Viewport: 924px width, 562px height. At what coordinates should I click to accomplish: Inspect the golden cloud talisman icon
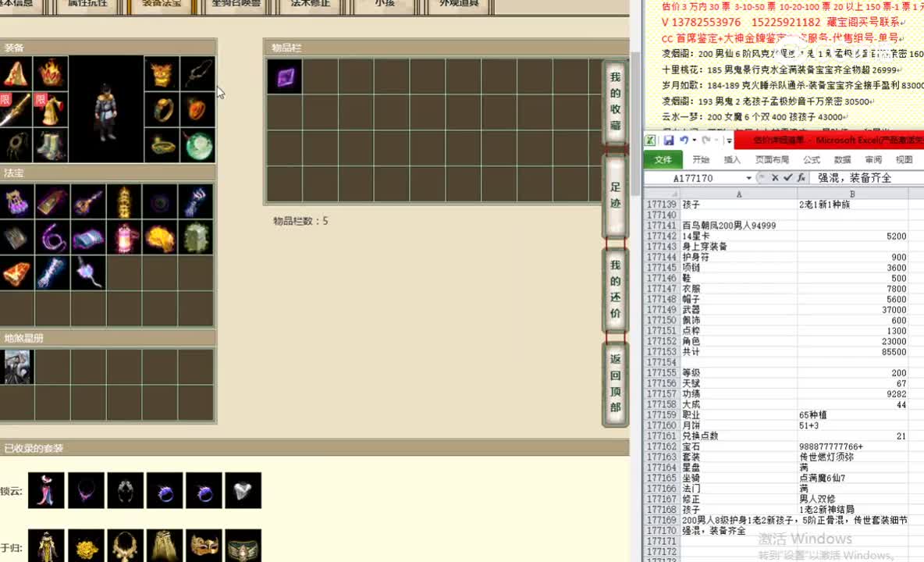click(x=160, y=237)
